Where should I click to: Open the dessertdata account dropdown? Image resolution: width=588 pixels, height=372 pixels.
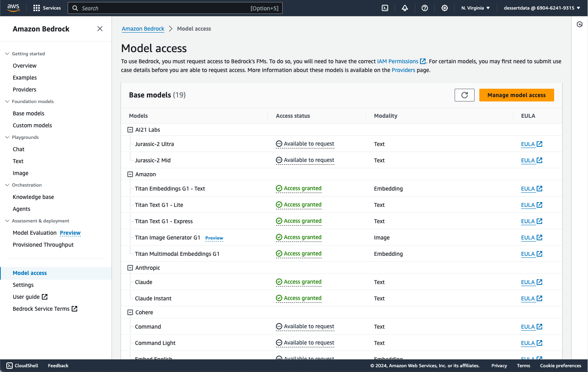point(542,8)
